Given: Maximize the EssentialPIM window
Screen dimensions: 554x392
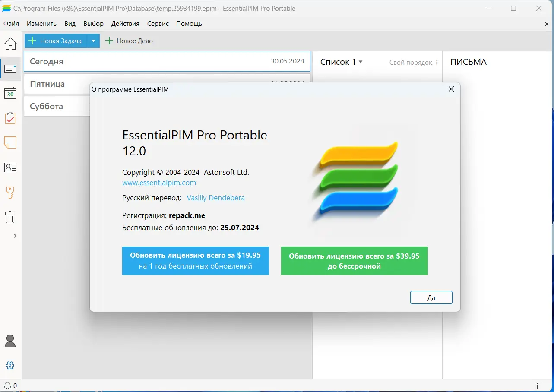Looking at the screenshot, I should click(x=513, y=8).
